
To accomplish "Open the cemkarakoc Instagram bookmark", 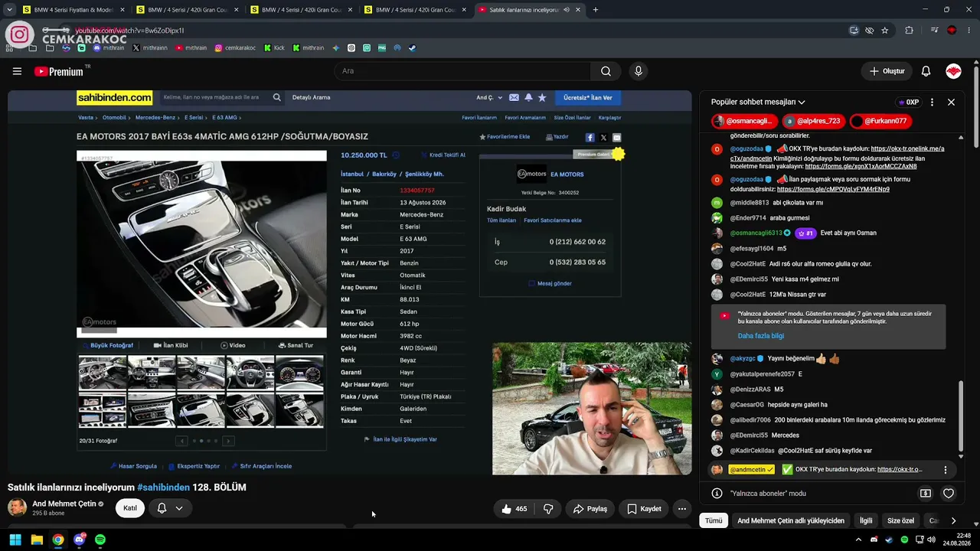I will [x=235, y=47].
